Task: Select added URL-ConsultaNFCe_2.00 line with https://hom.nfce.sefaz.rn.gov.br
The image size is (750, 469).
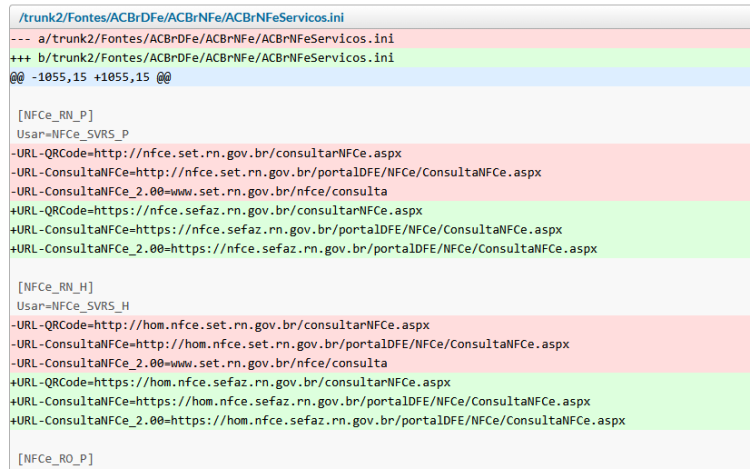Action: coord(380,421)
